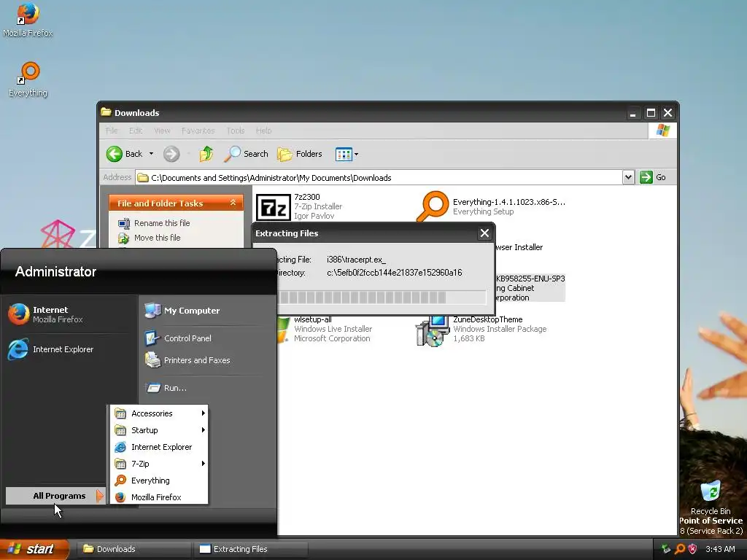Select the Everything Setup file icon
Image resolution: width=747 pixels, height=560 pixels.
pos(433,206)
